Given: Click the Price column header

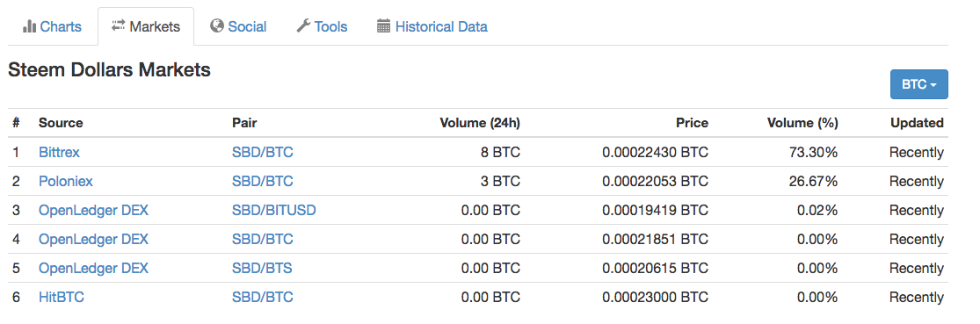Looking at the screenshot, I should (x=692, y=123).
